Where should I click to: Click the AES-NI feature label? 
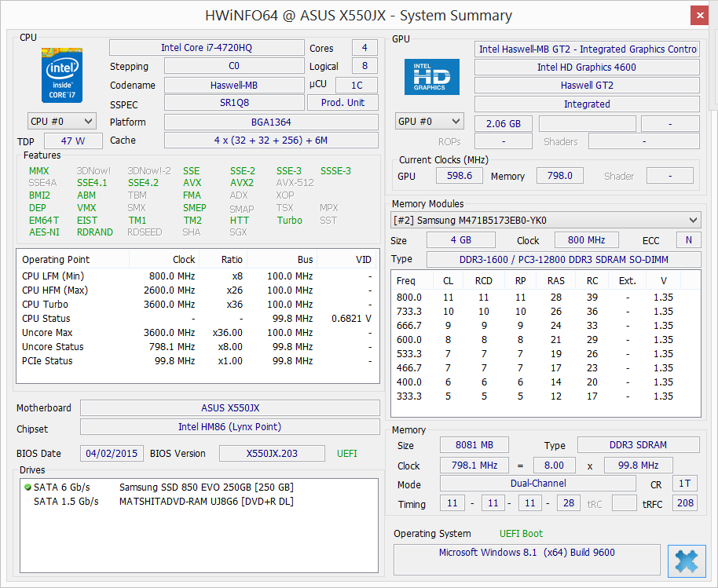click(x=45, y=232)
